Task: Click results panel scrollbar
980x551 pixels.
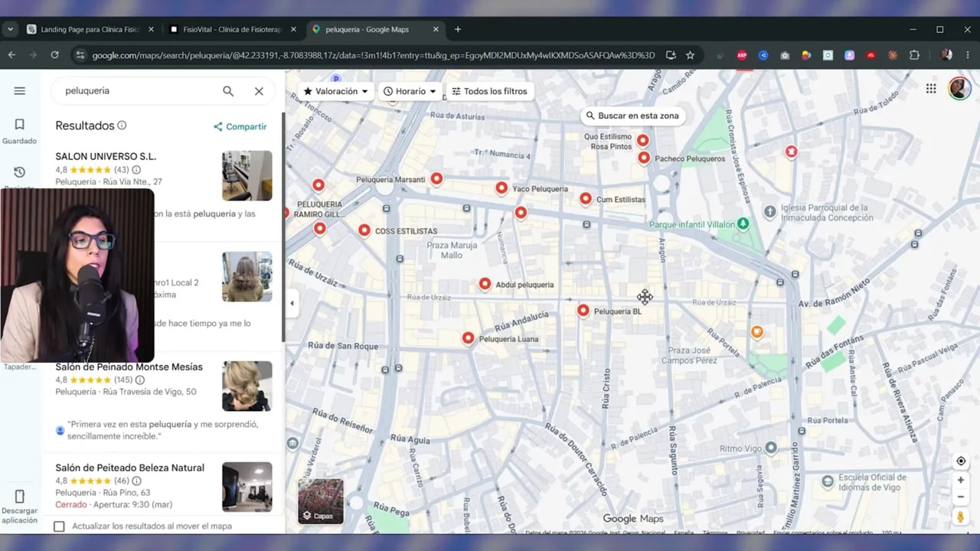Action: click(283, 227)
